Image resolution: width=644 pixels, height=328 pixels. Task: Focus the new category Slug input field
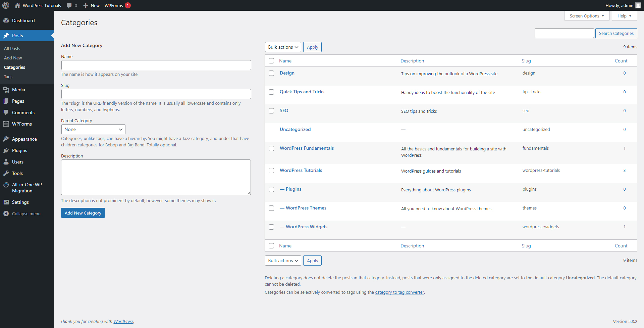pyautogui.click(x=156, y=94)
